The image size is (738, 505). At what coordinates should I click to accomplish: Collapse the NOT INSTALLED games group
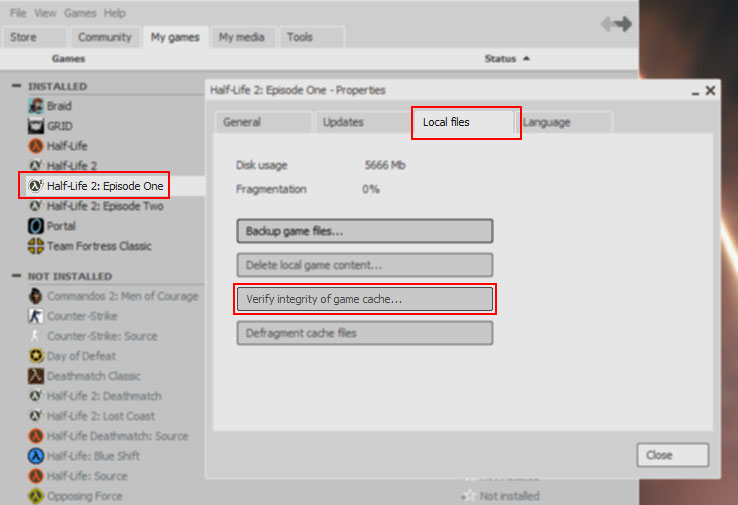pos(16,276)
